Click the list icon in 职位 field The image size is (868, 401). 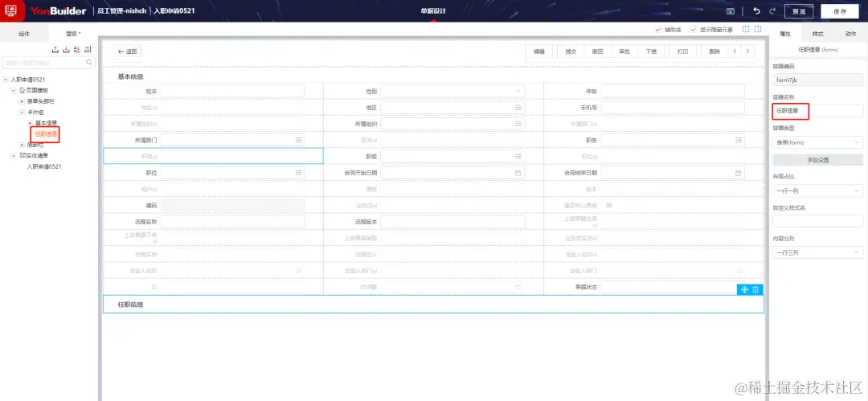298,173
